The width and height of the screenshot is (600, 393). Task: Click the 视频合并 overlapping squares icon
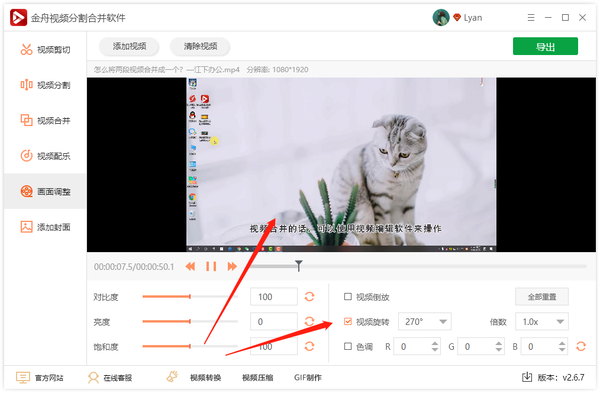[x=26, y=120]
